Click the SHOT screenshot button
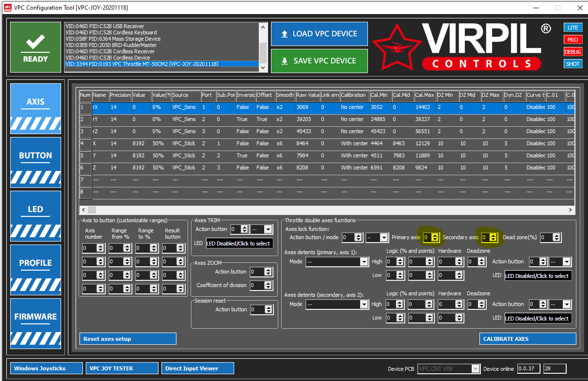 pos(573,64)
